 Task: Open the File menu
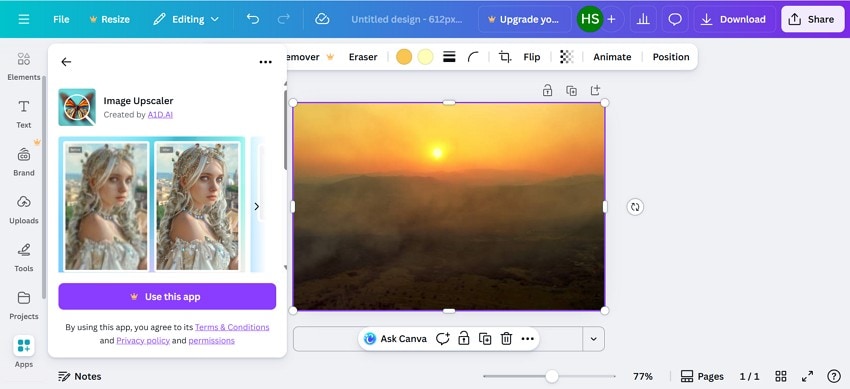click(x=61, y=19)
